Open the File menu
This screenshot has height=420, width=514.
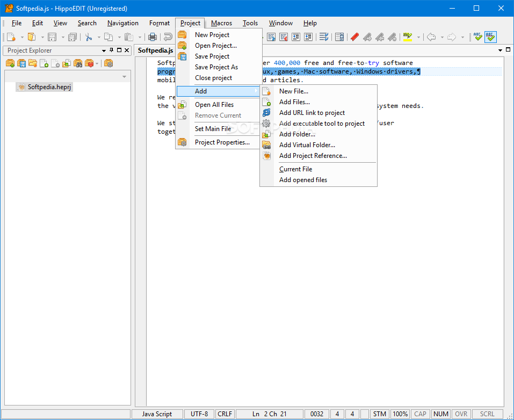17,23
